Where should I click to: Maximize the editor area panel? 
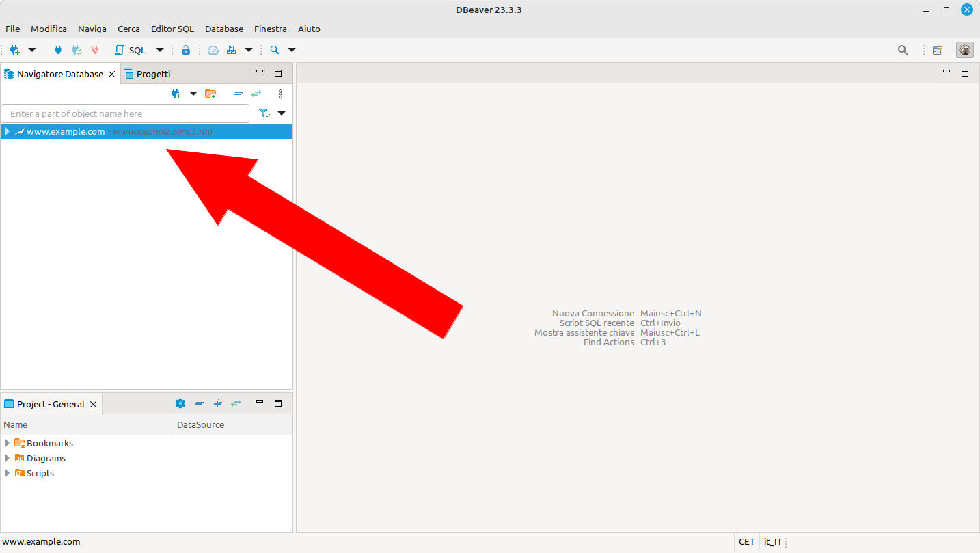965,72
